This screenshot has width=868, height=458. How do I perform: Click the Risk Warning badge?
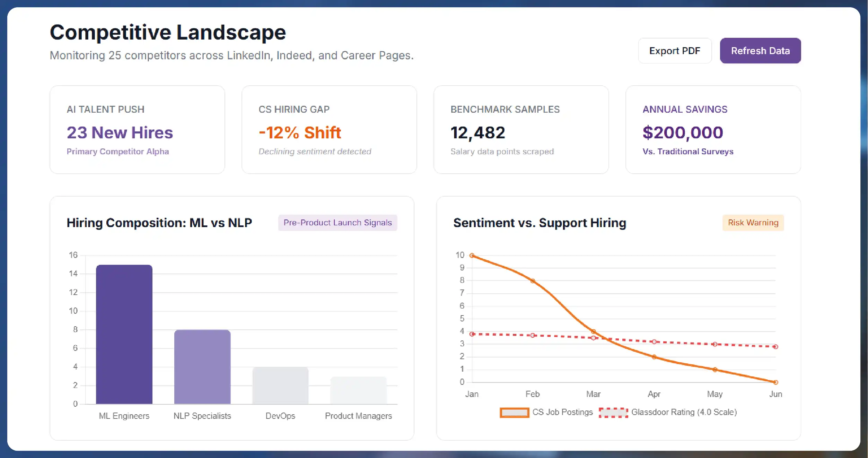coord(753,223)
